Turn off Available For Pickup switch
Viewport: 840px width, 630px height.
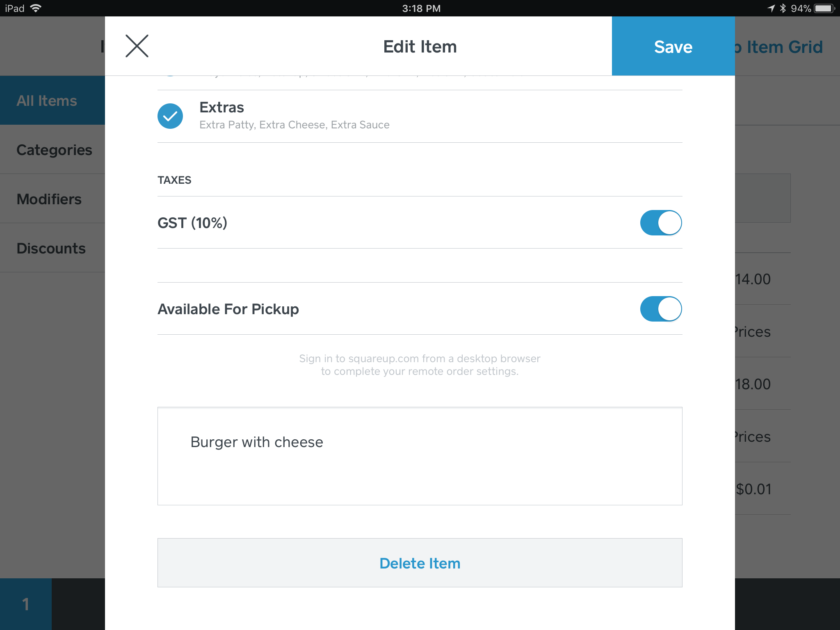tap(661, 309)
